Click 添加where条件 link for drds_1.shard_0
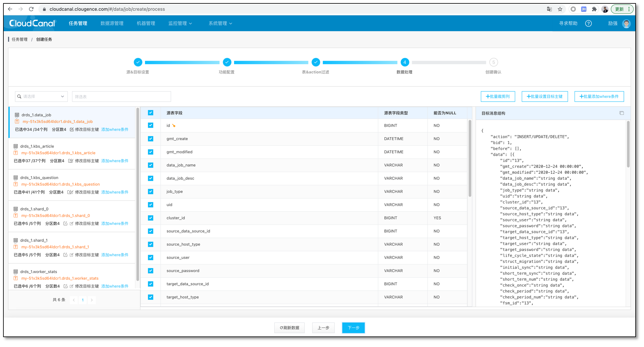644x347 pixels. [x=115, y=224]
